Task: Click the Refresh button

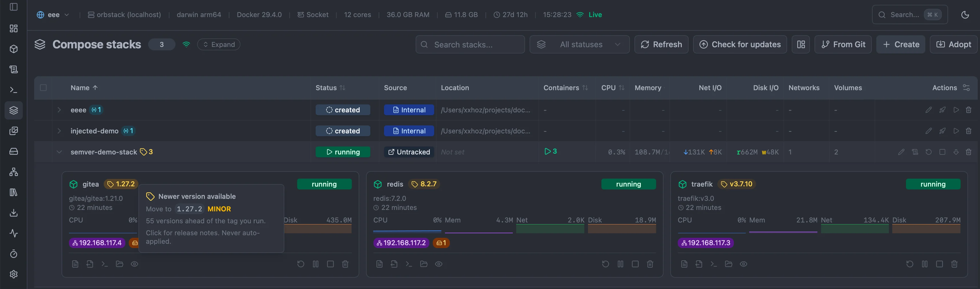Action: point(661,44)
